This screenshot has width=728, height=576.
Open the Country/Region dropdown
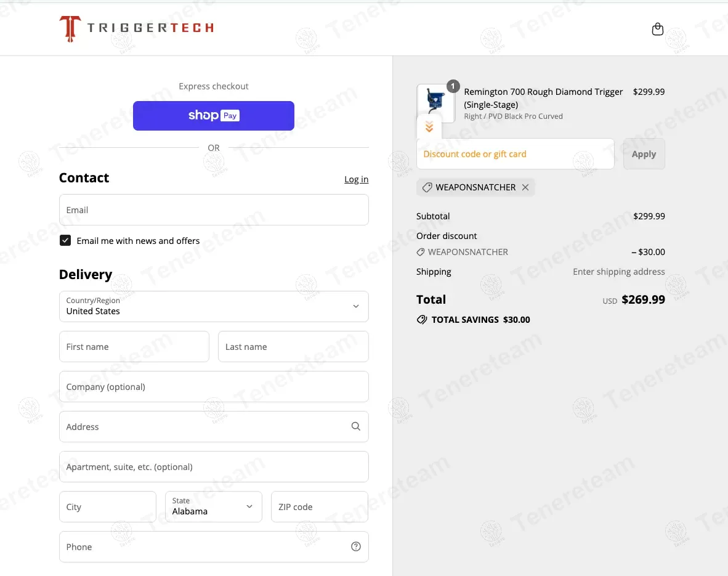coord(214,306)
